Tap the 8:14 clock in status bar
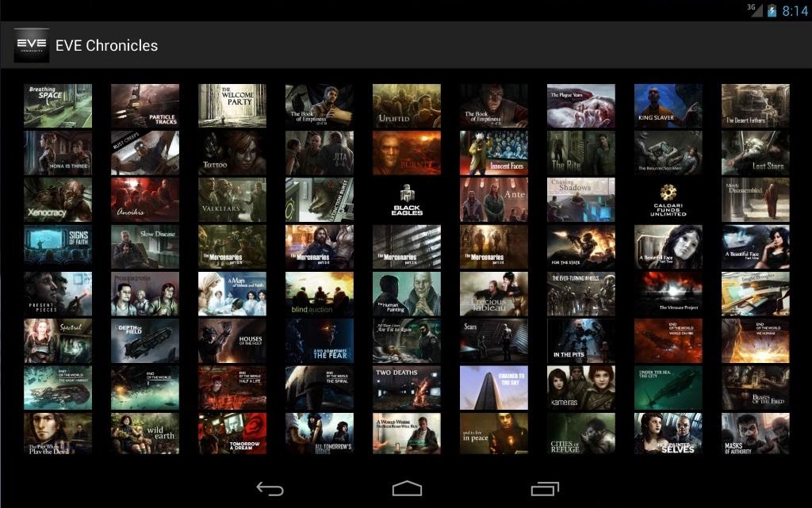812x508 pixels. 795,11
